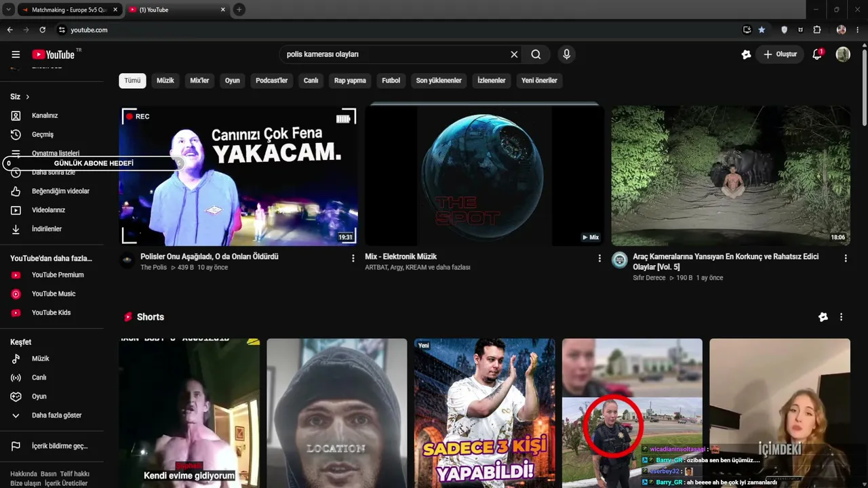
Task: Open the Oluştur create menu
Action: coord(780,54)
